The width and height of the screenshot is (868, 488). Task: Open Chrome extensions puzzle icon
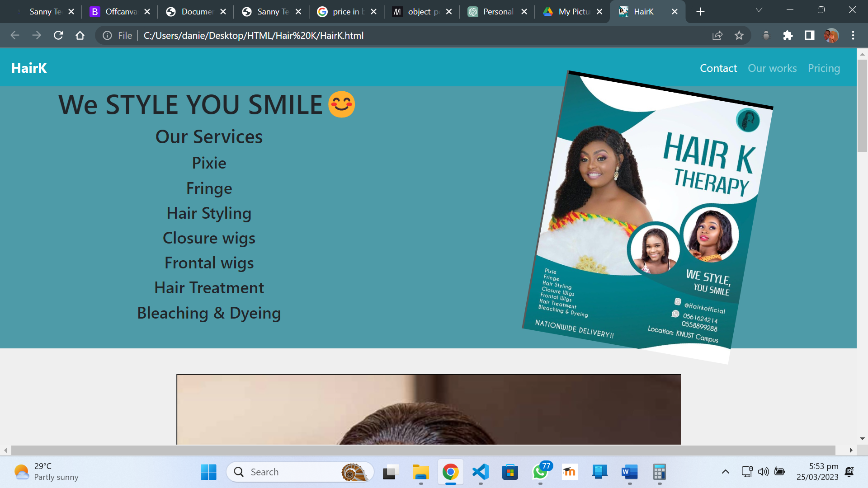click(x=788, y=35)
